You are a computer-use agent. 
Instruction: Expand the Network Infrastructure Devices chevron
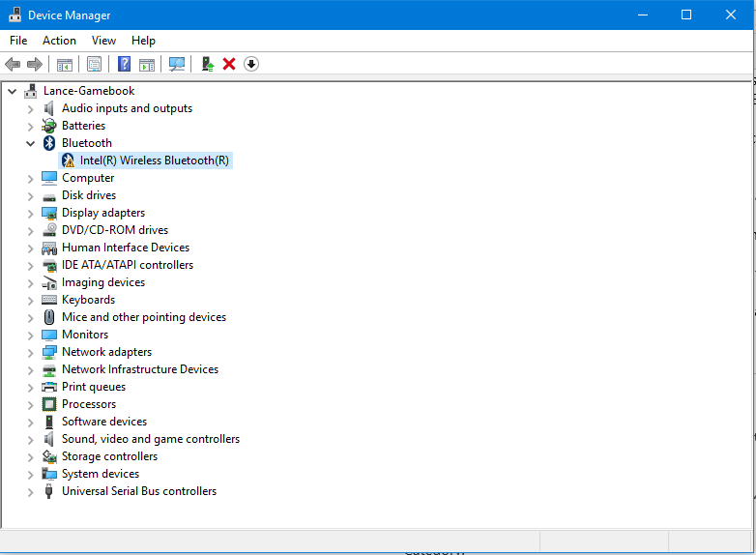30,370
